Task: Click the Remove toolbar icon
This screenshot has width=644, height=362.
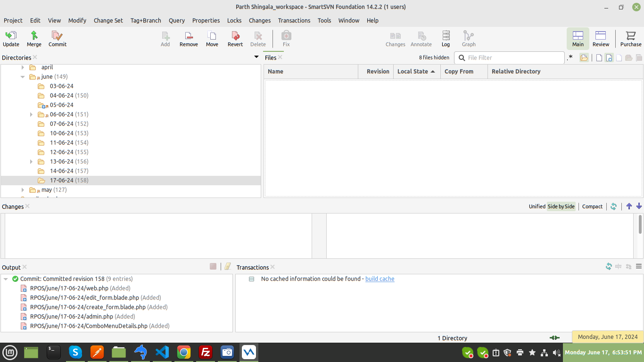Action: [189, 39]
